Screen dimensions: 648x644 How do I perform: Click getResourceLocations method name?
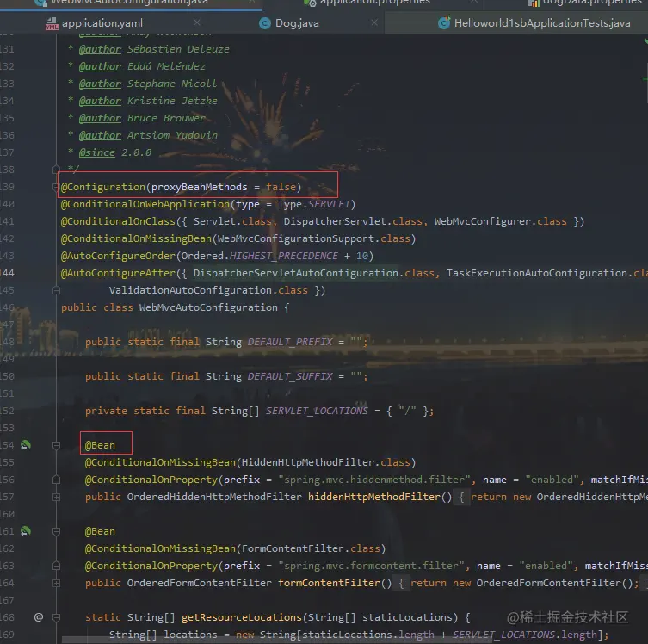241,617
